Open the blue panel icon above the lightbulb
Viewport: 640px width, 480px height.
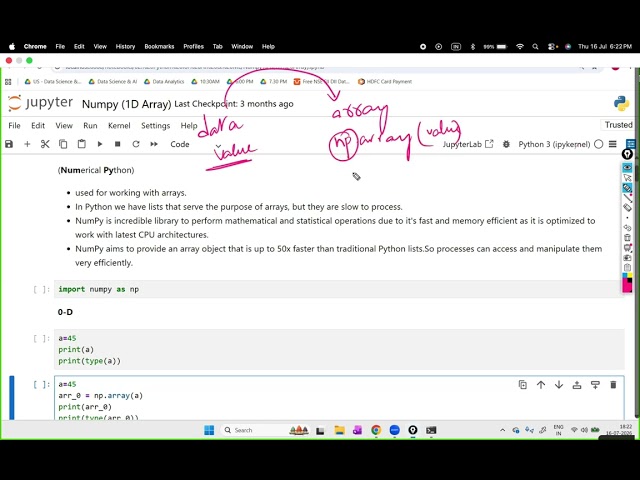(631, 144)
